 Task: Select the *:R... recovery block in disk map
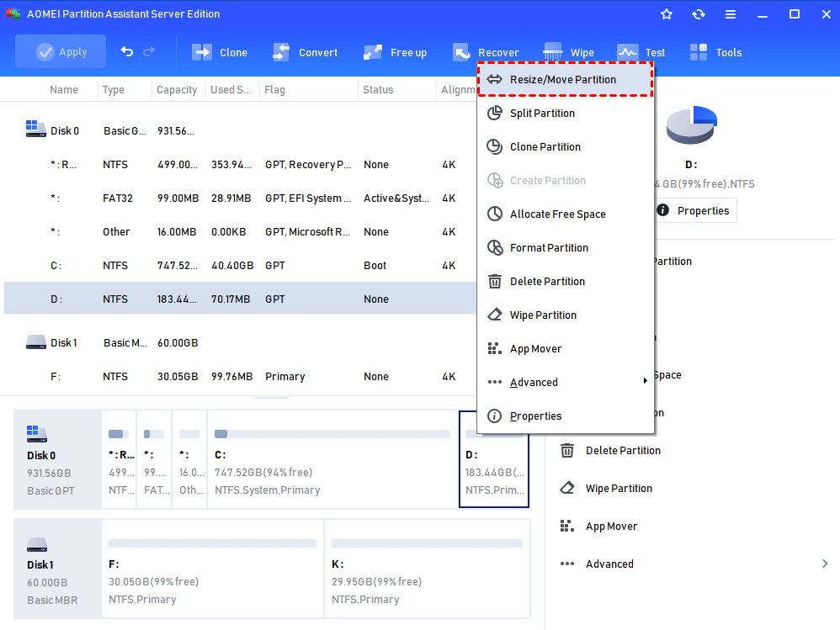(x=119, y=459)
